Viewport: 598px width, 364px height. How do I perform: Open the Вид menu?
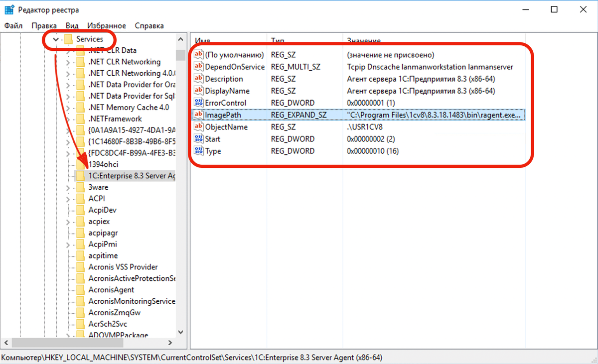72,25
